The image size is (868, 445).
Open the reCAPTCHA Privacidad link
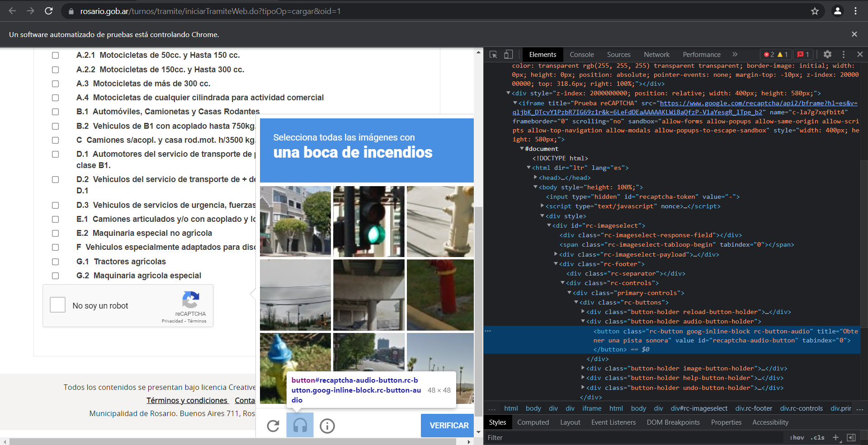pos(172,321)
